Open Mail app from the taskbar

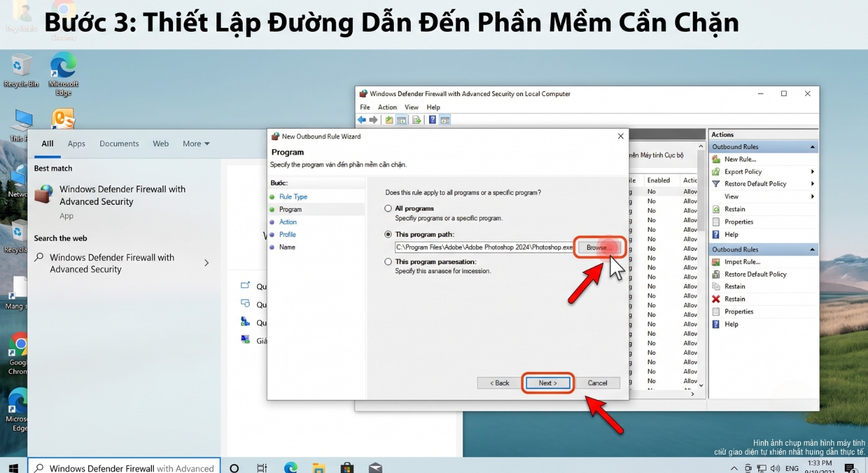point(375,468)
